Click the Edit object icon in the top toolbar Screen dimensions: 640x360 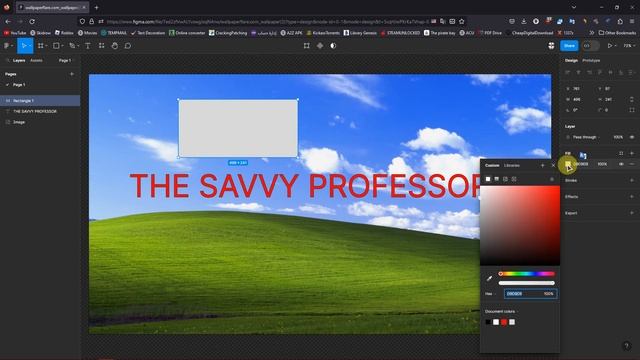point(307,46)
